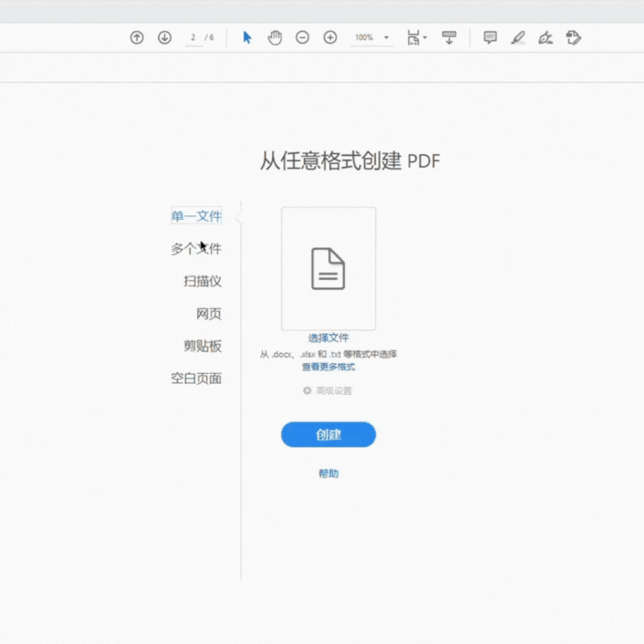Open the 查看更多格式 link

[328, 366]
